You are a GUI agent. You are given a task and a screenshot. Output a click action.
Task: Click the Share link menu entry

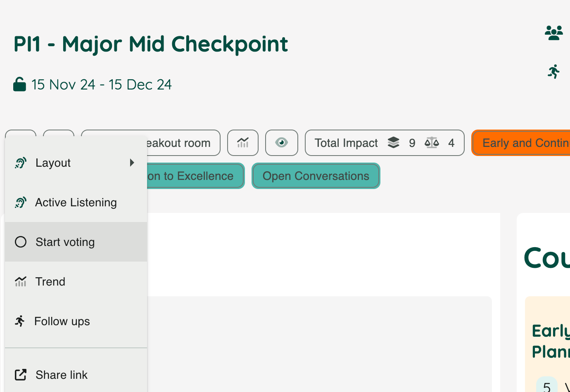76,375
